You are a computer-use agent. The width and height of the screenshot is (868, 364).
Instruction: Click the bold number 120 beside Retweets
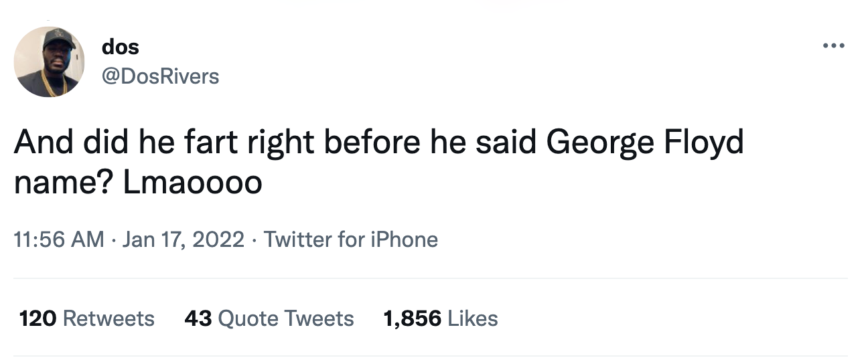[38, 318]
